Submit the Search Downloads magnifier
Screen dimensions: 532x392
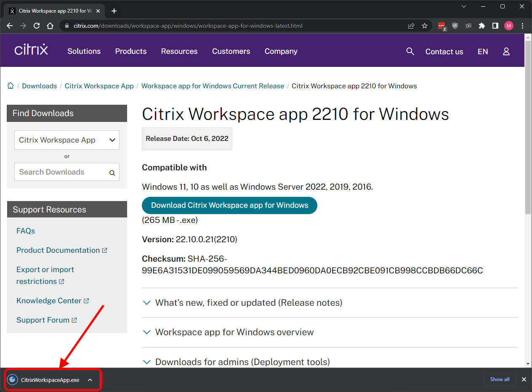tap(112, 172)
